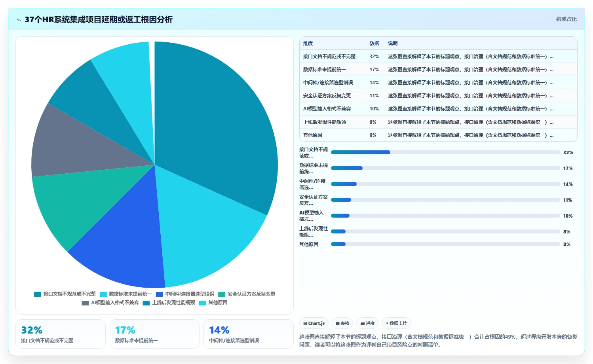Click the 11% value in the table
Viewport: 593px width, 364px height.
click(374, 96)
